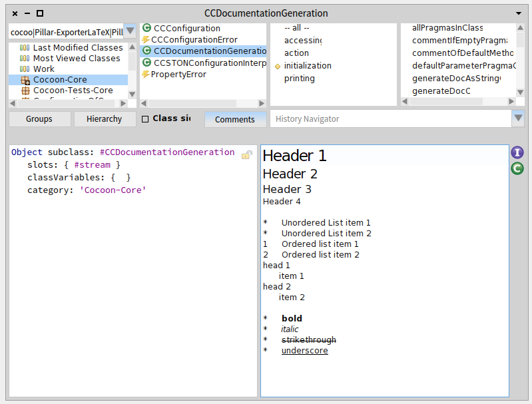Click the Cocoon-Tests-Core package icon

coord(25,91)
